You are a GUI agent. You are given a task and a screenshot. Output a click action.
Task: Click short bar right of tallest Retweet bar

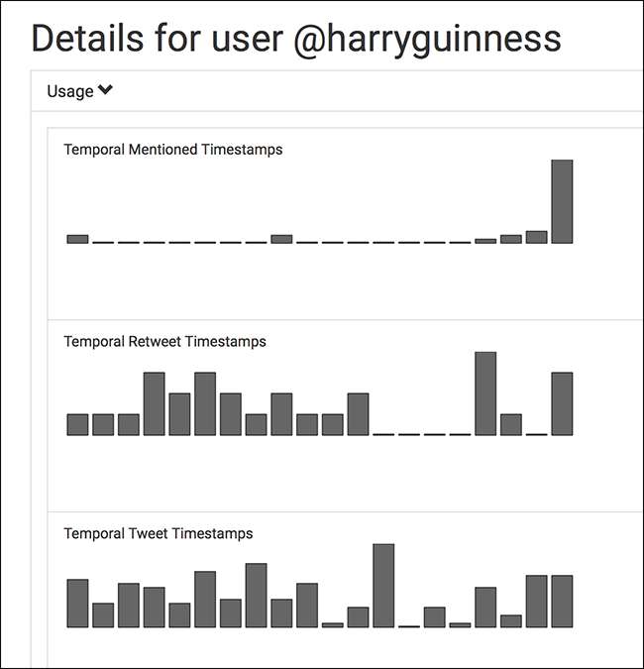coord(511,424)
